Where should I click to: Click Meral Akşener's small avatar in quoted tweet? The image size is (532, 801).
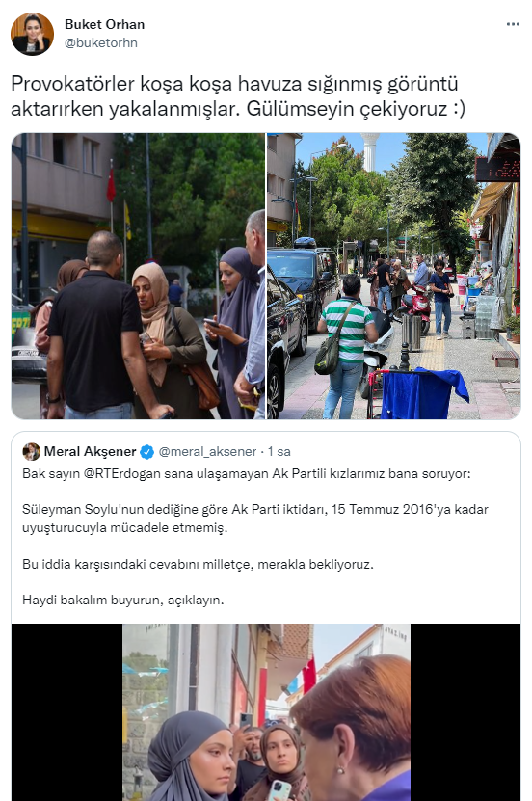coord(31,451)
